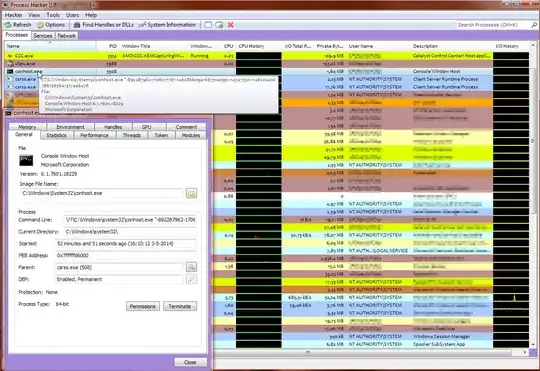Inspect parent process magnifier icon
This screenshot has width=540, height=371.
(191, 267)
